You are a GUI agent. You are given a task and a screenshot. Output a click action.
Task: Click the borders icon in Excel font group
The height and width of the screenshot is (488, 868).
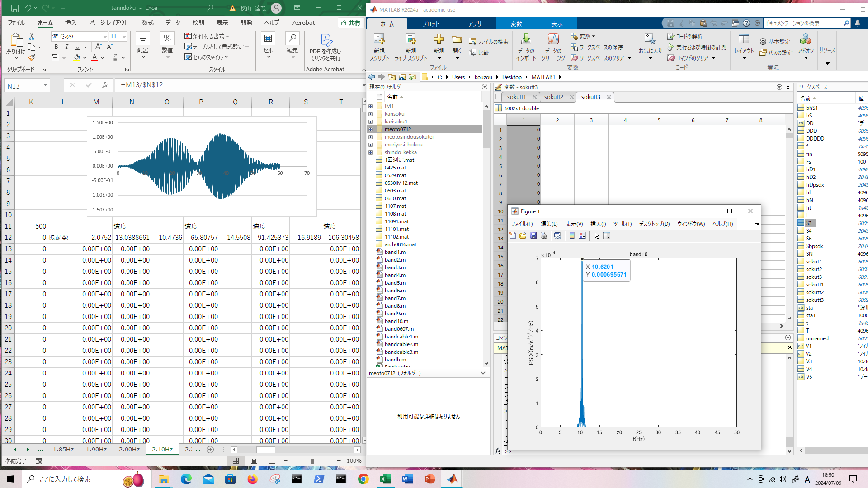click(x=56, y=58)
